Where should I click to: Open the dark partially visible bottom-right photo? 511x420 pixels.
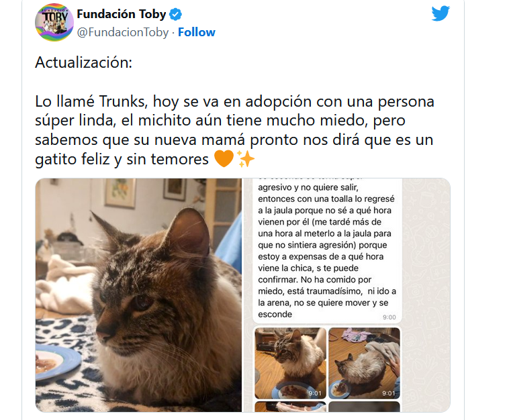364,407
